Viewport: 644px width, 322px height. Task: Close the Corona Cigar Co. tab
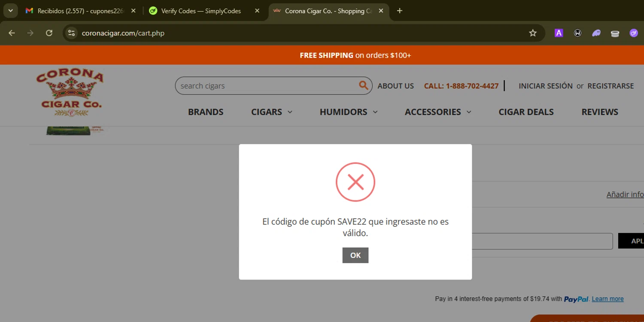point(381,11)
